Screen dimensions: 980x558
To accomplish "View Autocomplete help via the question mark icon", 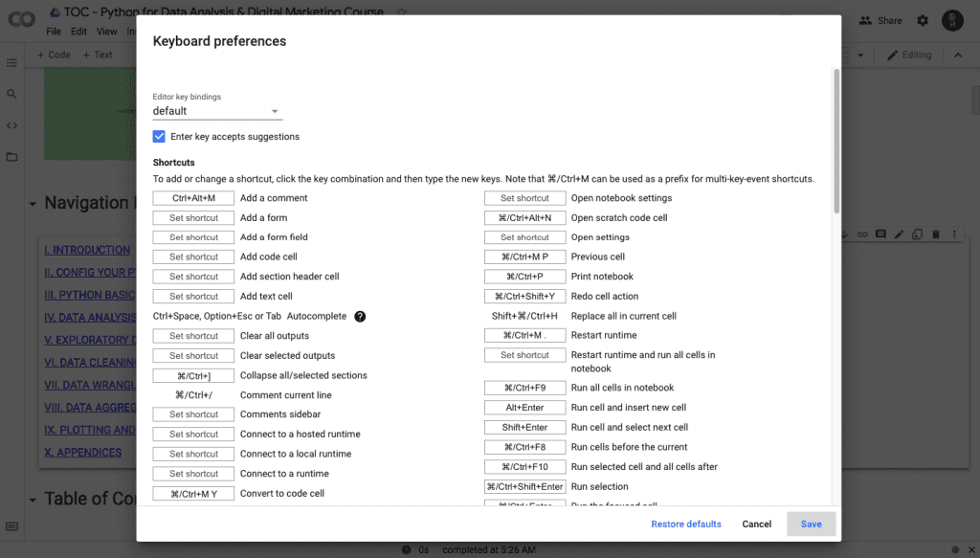I will coord(360,316).
